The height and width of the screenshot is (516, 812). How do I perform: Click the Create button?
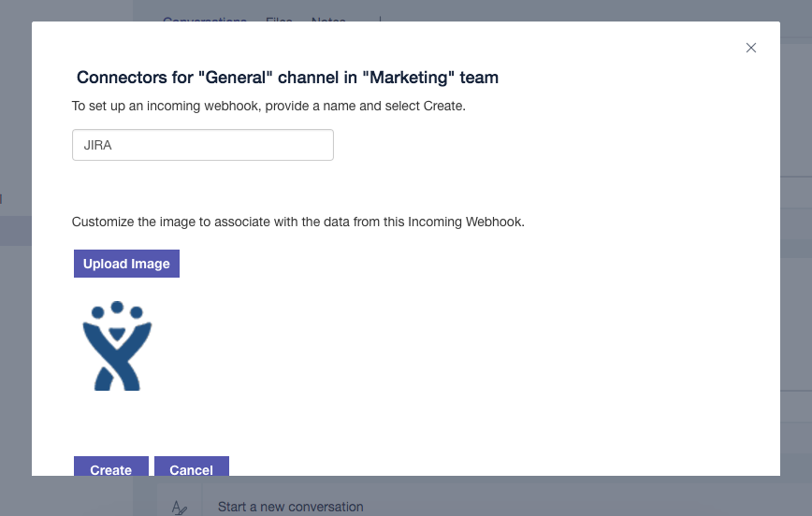tap(110, 466)
